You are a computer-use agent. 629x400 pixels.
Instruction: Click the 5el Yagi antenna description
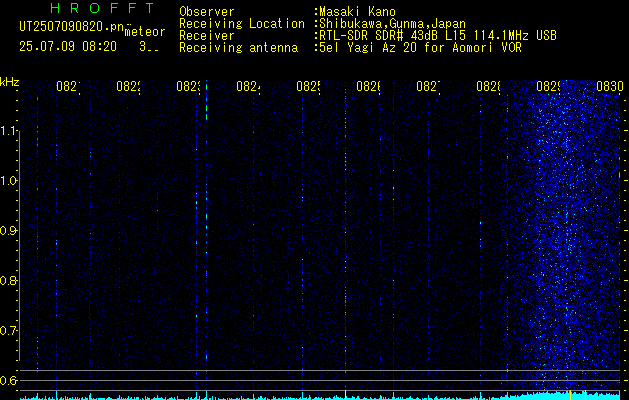[x=420, y=48]
